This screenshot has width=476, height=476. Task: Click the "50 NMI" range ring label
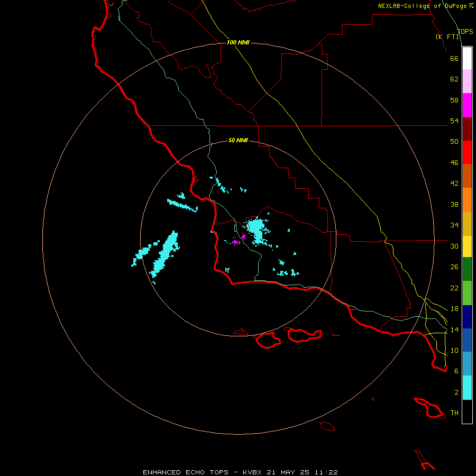(238, 140)
